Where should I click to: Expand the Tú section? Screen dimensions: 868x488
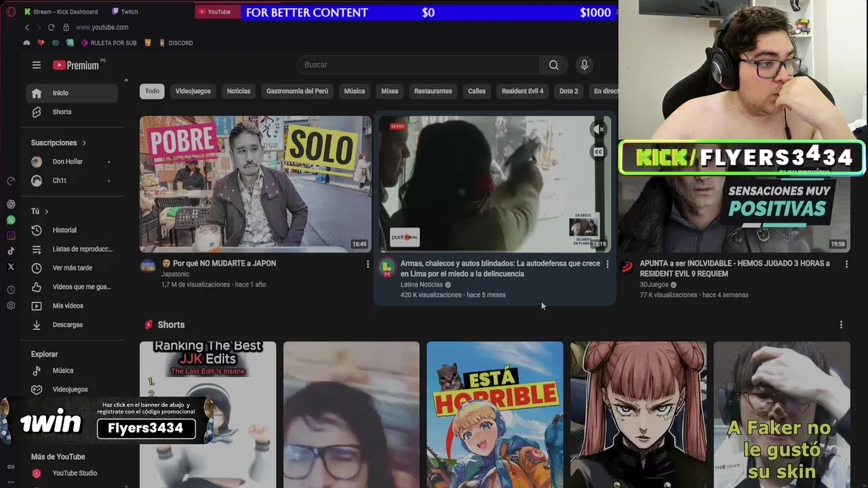pos(39,211)
